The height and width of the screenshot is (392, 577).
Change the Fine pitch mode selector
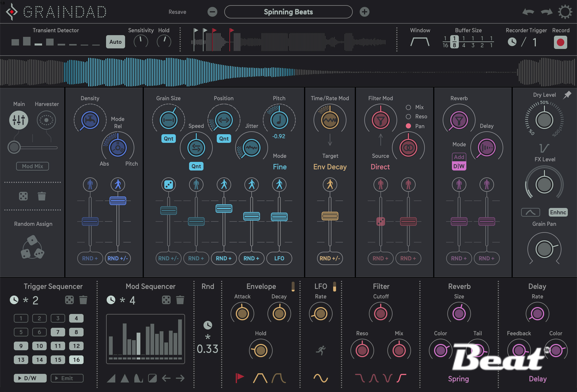tap(280, 167)
